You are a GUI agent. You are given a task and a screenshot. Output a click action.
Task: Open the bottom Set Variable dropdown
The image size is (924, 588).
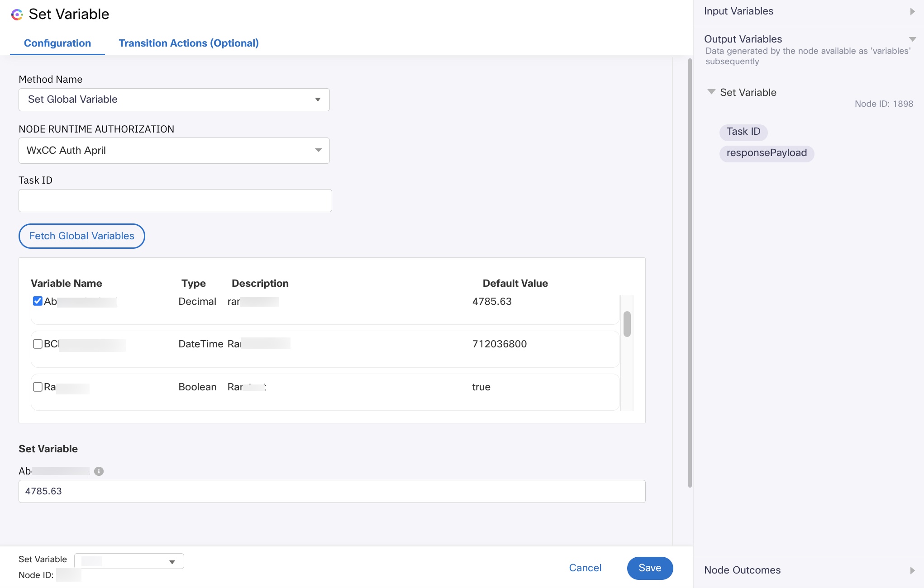pyautogui.click(x=129, y=561)
